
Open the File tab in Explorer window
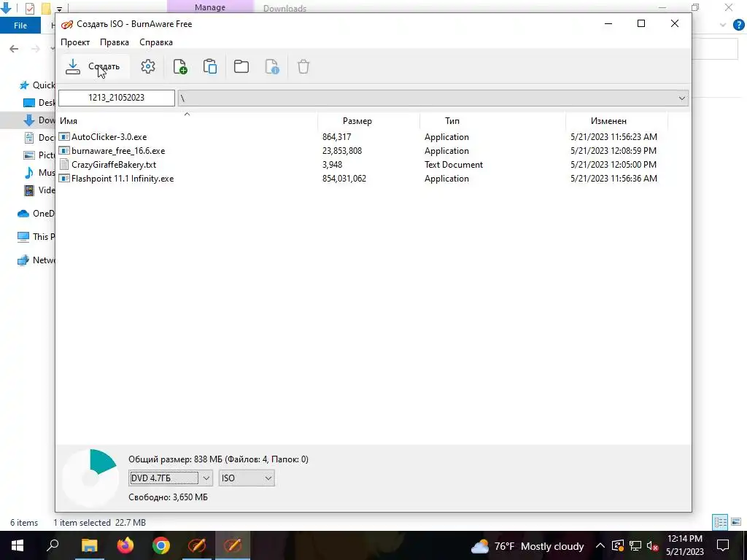[20, 26]
